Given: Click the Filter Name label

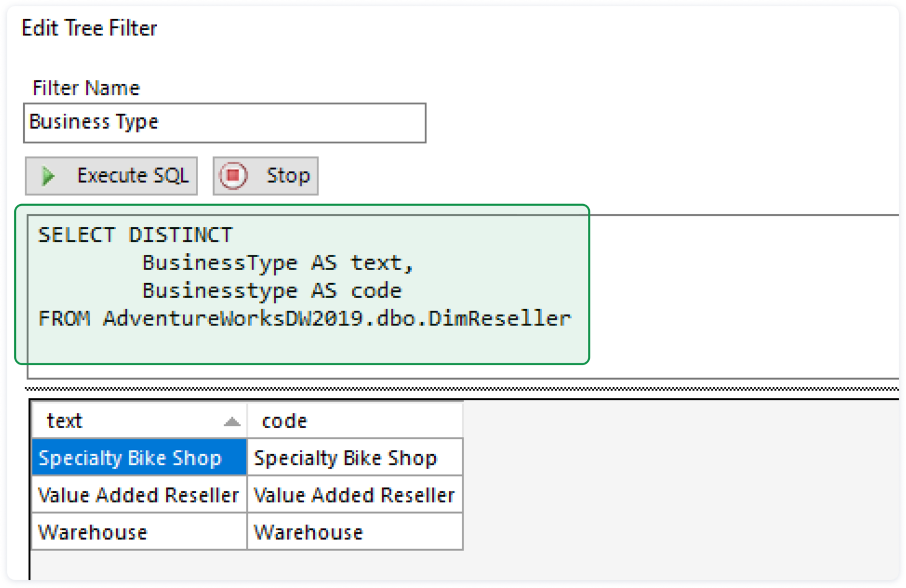Looking at the screenshot, I should click(86, 88).
